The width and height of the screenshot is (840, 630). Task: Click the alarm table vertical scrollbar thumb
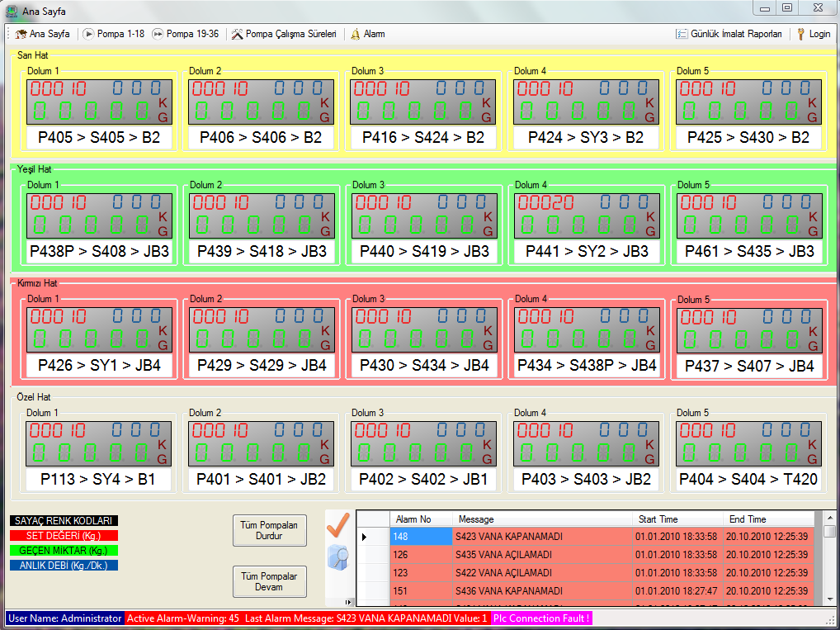pyautogui.click(x=829, y=531)
